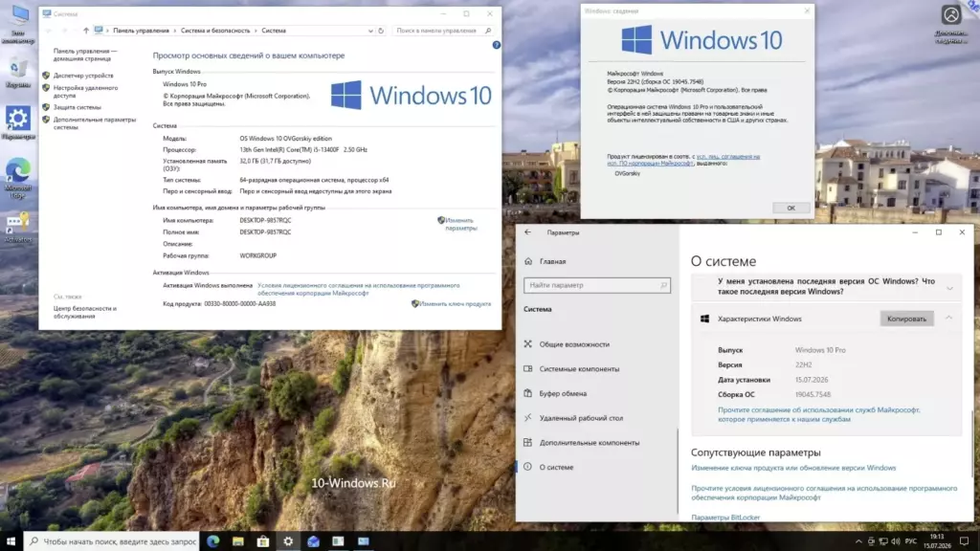Click the help icon in the System window

tap(497, 45)
